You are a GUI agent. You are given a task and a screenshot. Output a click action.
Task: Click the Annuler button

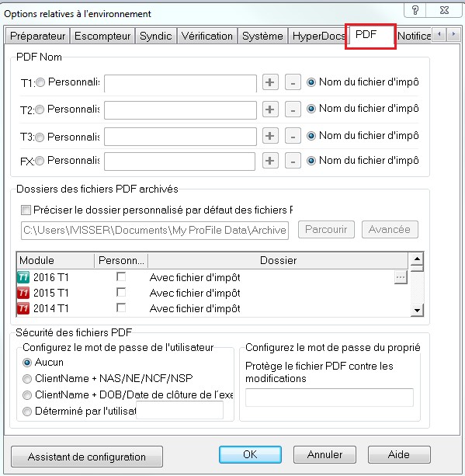(324, 454)
